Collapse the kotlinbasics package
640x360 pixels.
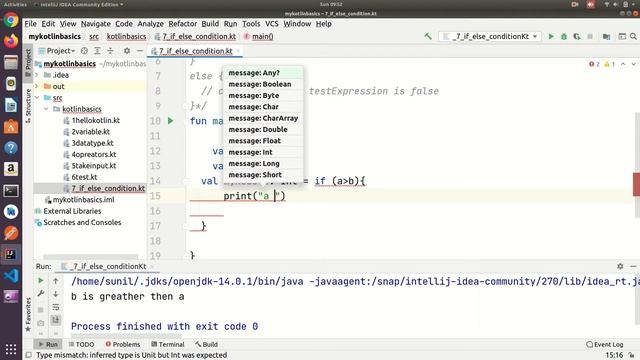[46, 109]
